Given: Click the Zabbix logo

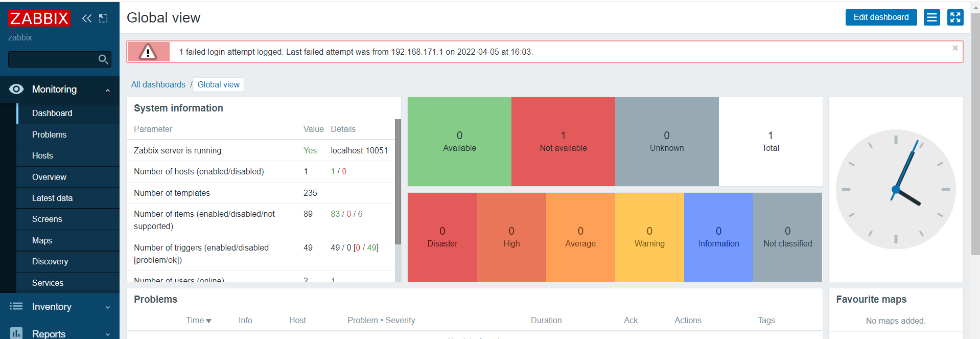Looking at the screenshot, I should click(x=39, y=18).
